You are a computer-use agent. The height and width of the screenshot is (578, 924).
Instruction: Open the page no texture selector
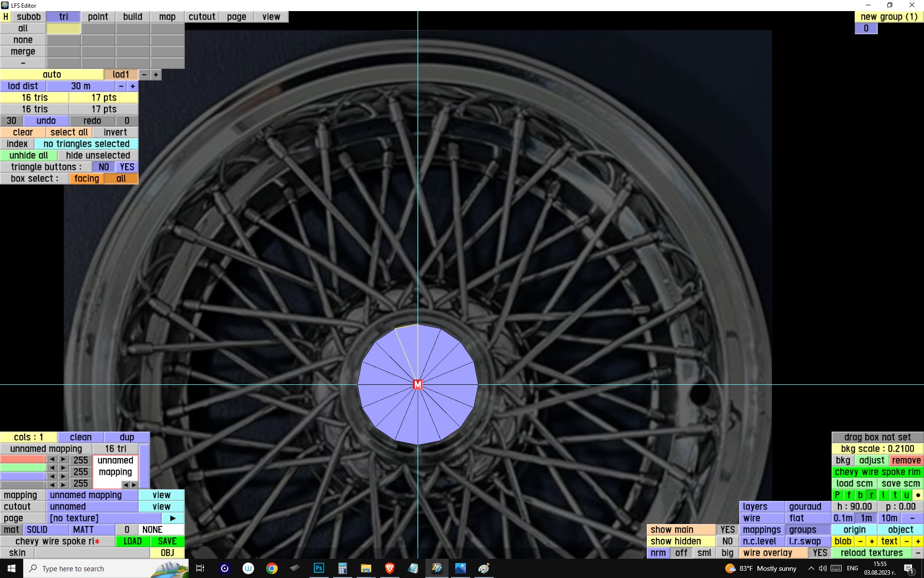(x=103, y=518)
